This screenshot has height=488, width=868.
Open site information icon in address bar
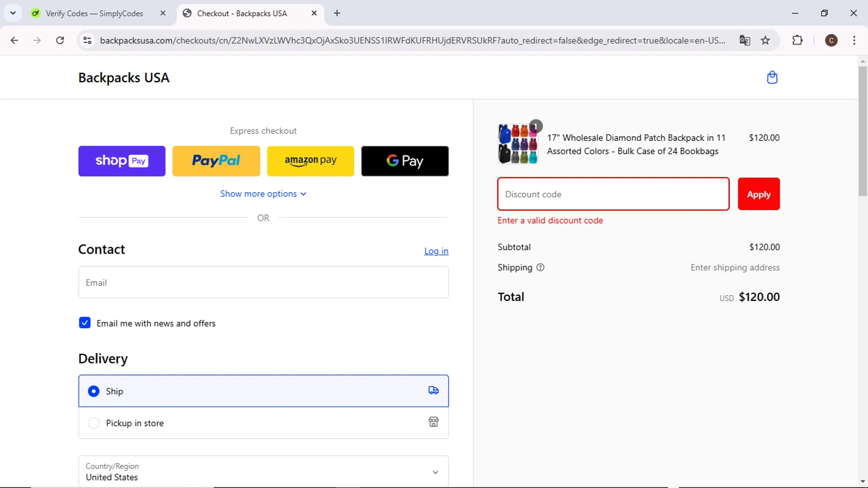(x=87, y=41)
